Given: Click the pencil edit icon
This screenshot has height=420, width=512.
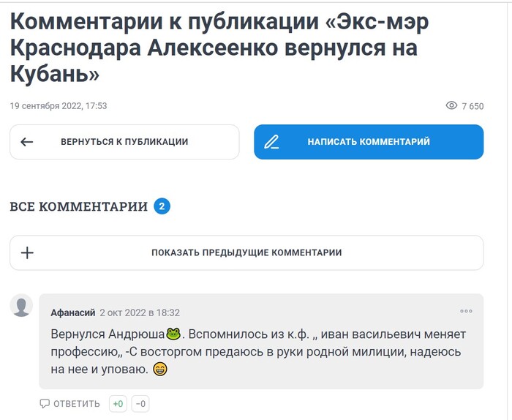Looking at the screenshot, I should [x=271, y=142].
